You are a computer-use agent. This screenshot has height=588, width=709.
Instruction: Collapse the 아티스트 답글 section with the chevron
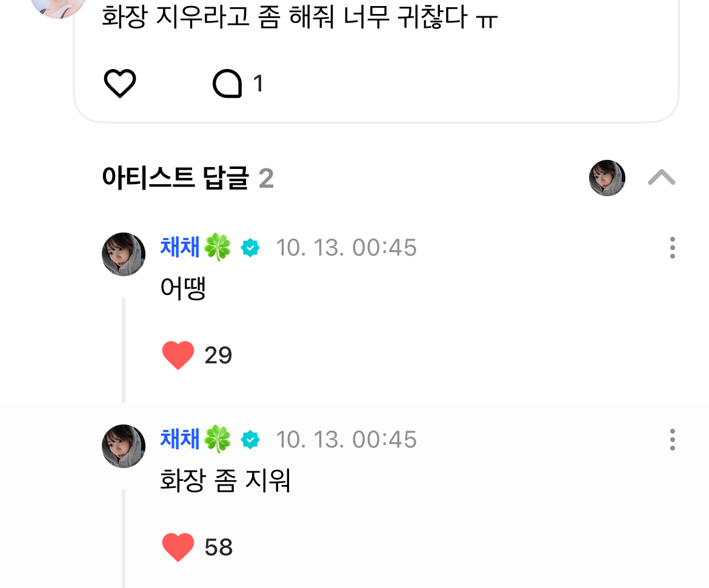pyautogui.click(x=661, y=178)
